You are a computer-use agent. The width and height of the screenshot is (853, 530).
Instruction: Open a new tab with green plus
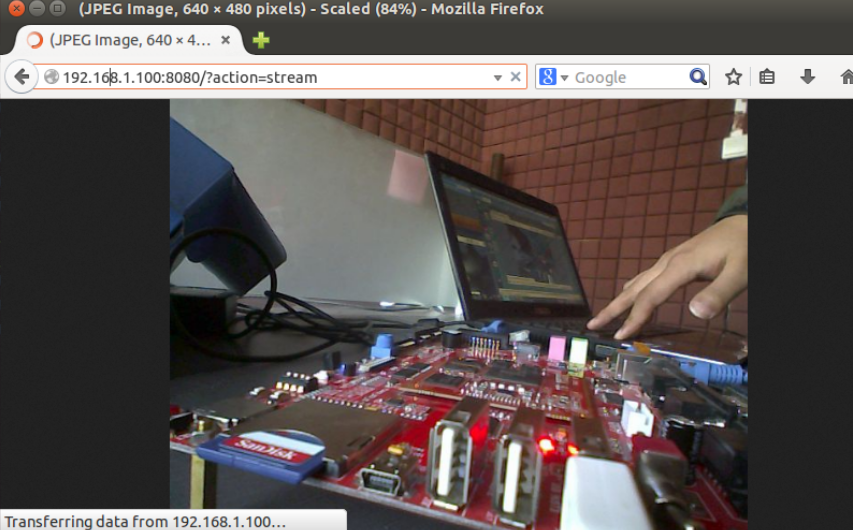coord(261,40)
